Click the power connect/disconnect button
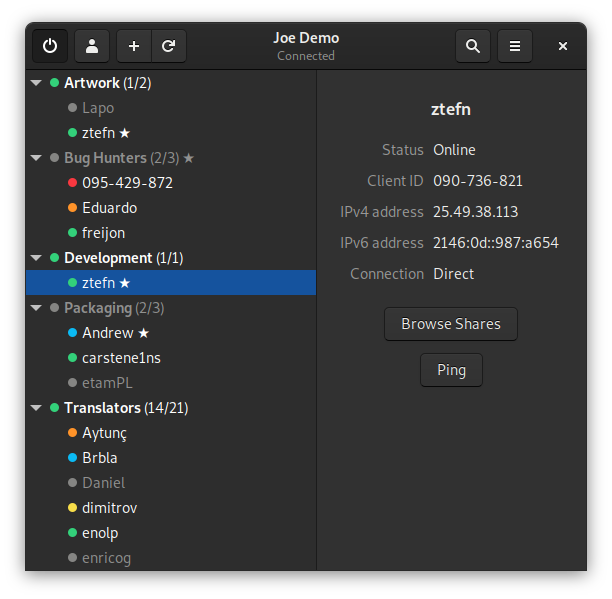Screen dimensions: 612x599 click(50, 46)
